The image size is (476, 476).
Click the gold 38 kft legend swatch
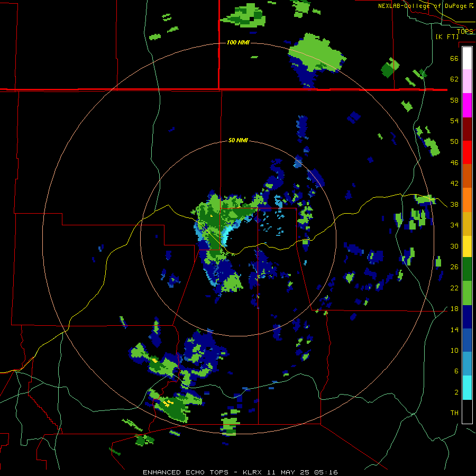[467, 224]
